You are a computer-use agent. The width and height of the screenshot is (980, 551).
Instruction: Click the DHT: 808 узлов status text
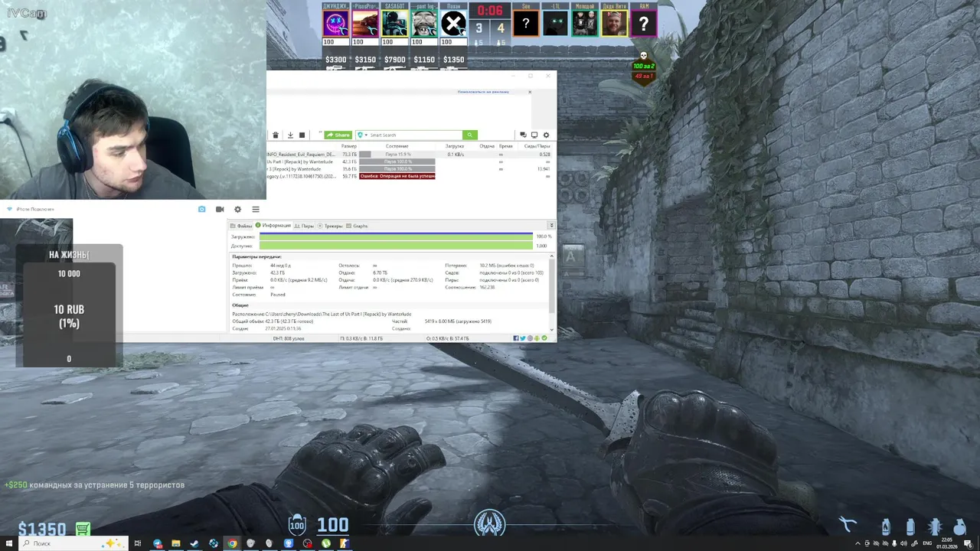click(x=289, y=338)
